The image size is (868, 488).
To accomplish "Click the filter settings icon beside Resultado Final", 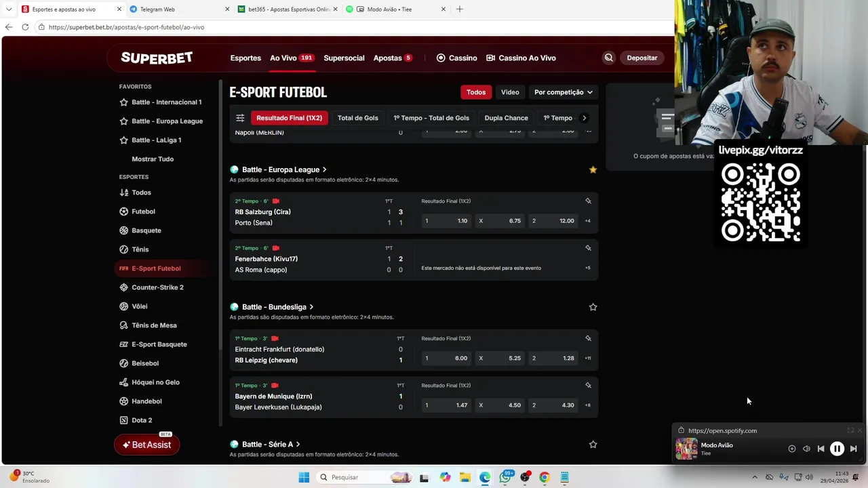I will pos(240,118).
